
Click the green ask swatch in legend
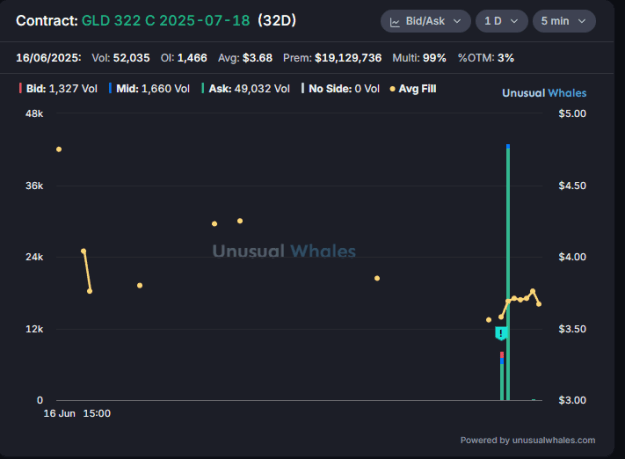pos(203,88)
